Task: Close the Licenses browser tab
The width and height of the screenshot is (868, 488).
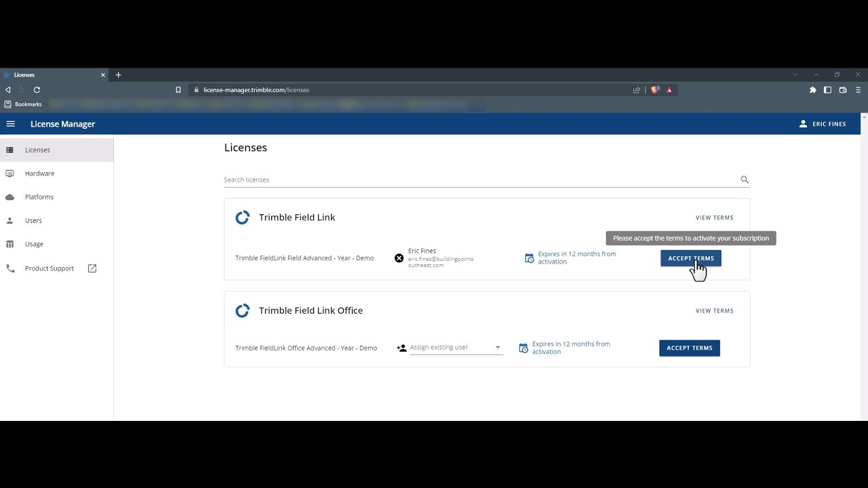Action: click(103, 75)
